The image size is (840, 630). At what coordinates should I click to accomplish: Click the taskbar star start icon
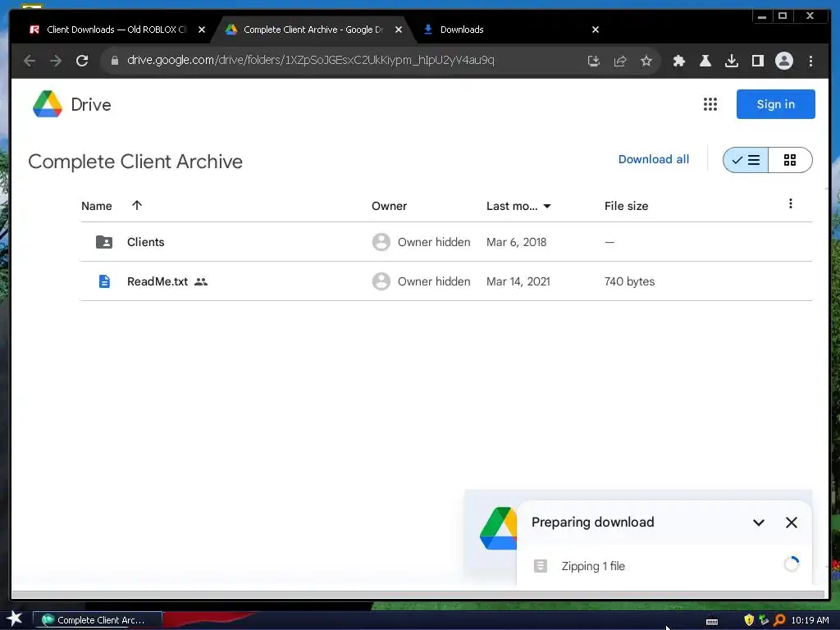pyautogui.click(x=15, y=619)
